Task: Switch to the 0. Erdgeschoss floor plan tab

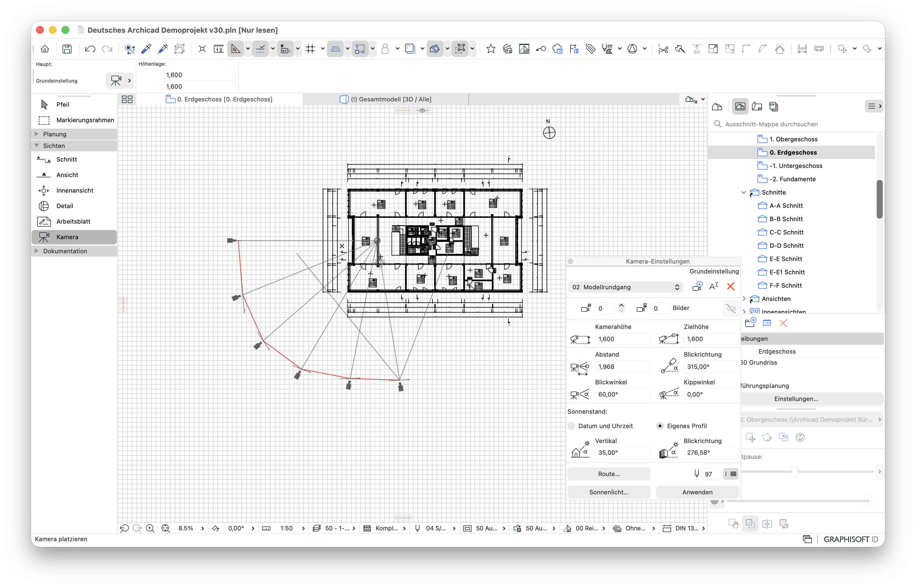Action: click(x=219, y=99)
